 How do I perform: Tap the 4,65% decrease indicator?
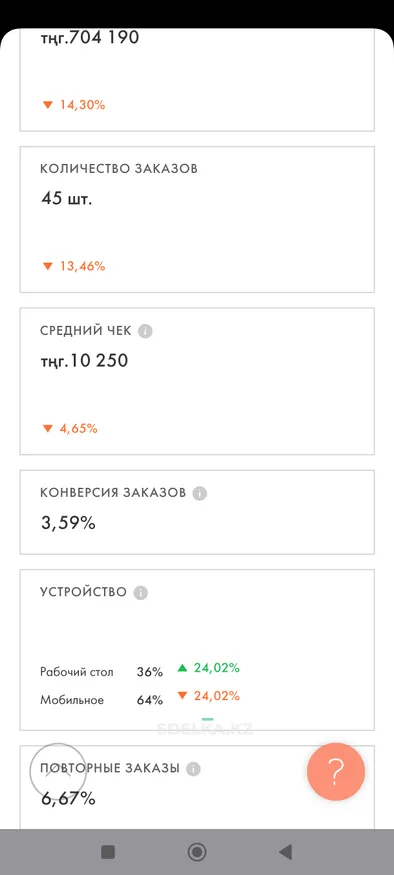[x=70, y=429]
